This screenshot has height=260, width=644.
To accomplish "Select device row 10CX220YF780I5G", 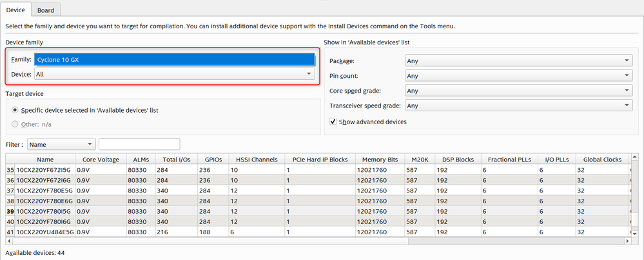I will (44, 211).
